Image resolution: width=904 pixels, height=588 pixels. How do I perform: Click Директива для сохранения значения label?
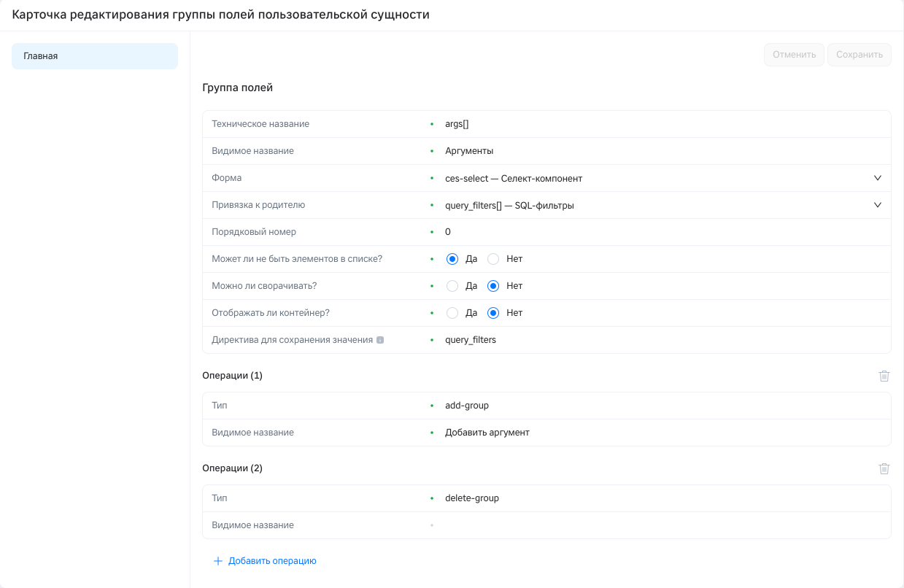(x=293, y=340)
